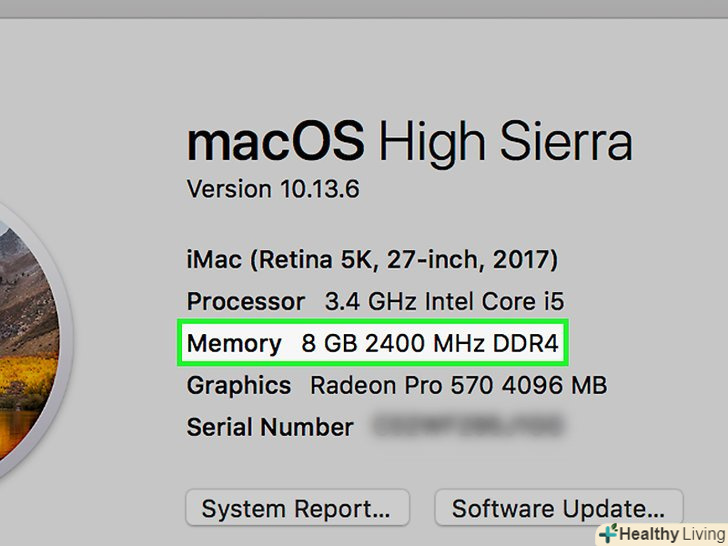Click the Healthy Living plus logo icon
This screenshot has height=546, width=728.
pyautogui.click(x=609, y=533)
